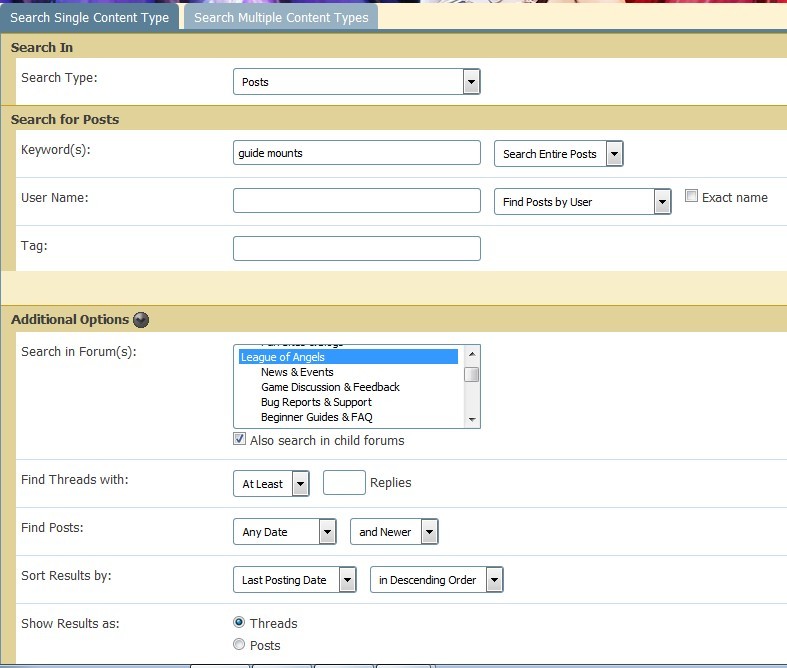Click the Tag input field
The image size is (787, 668).
coord(356,249)
